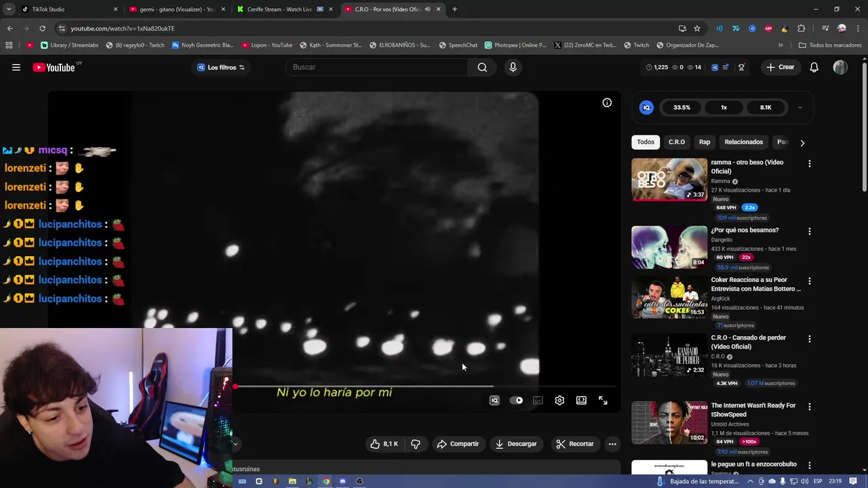
Task: Dislike the video
Action: 416,444
